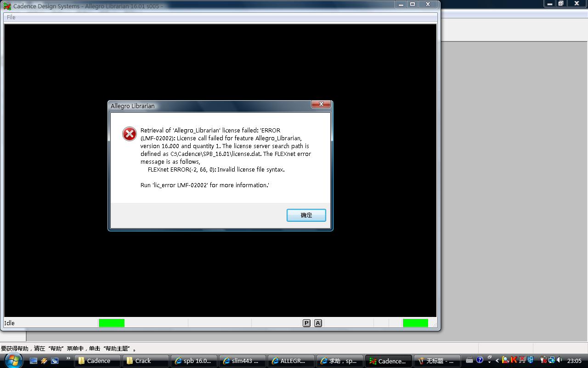Image resolution: width=588 pixels, height=368 pixels.
Task: Open the Windows Start menu
Action: click(12, 360)
